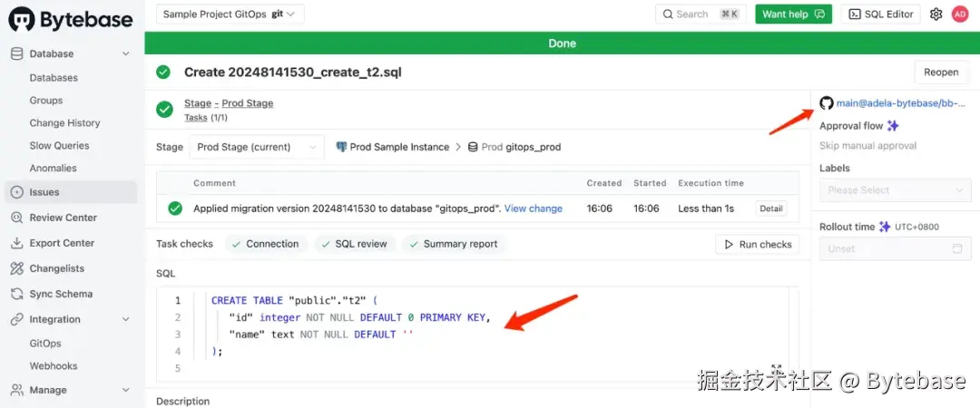Open Webhooks under Integration

coord(54,366)
